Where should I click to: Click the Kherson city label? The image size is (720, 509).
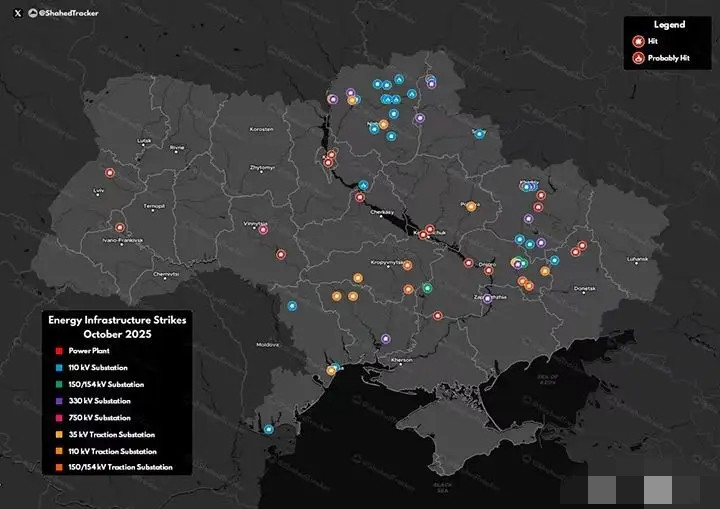pyautogui.click(x=402, y=360)
